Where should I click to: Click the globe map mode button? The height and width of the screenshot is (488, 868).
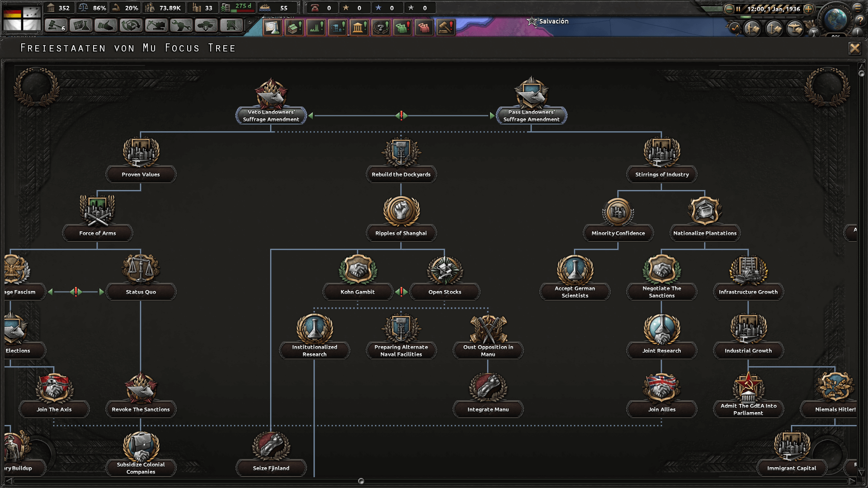coord(835,19)
